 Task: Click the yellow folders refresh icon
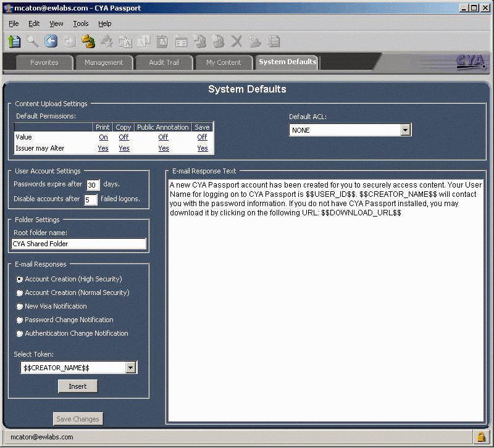pyautogui.click(x=88, y=41)
